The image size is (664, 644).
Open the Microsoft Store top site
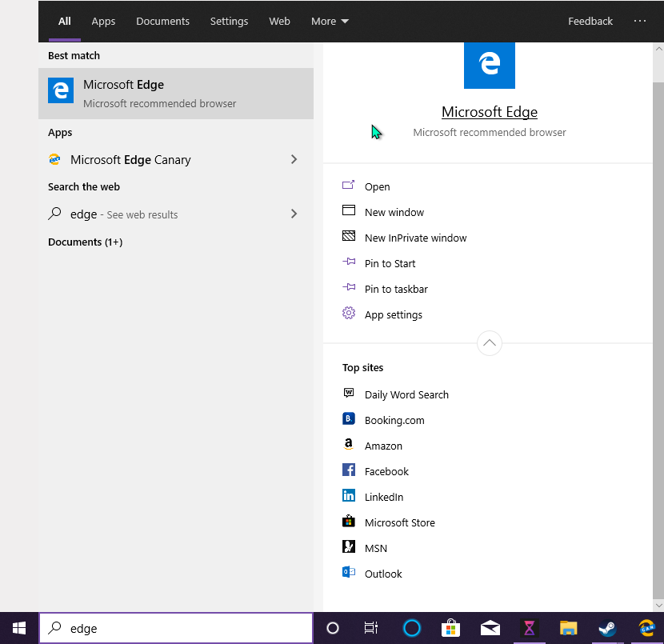(x=400, y=522)
